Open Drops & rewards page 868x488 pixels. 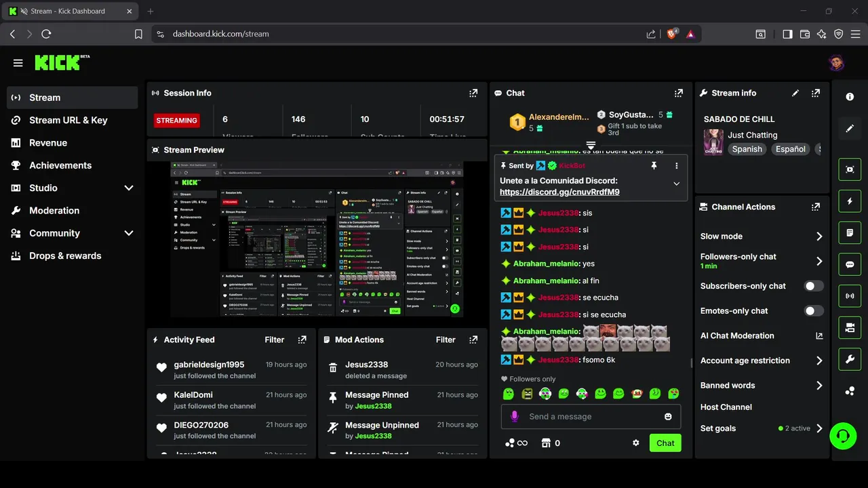point(72,256)
